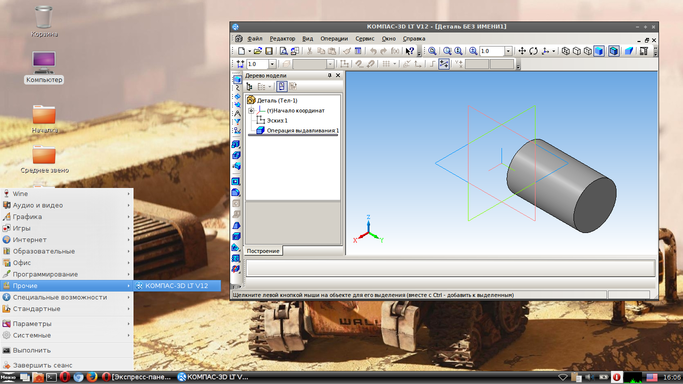The height and width of the screenshot is (384, 683).
Task: Click the Help pointer question-mark icon
Action: (409, 51)
